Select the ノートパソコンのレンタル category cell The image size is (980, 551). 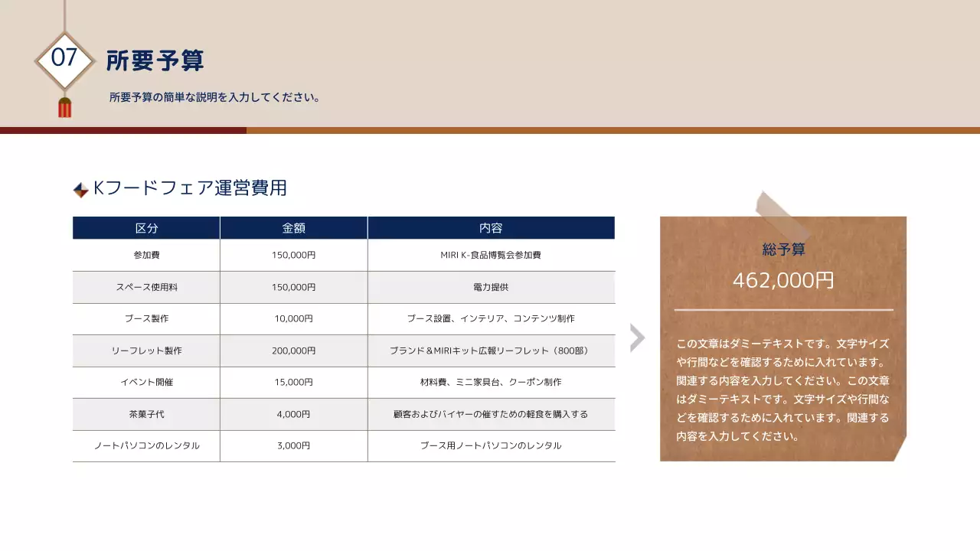point(146,445)
